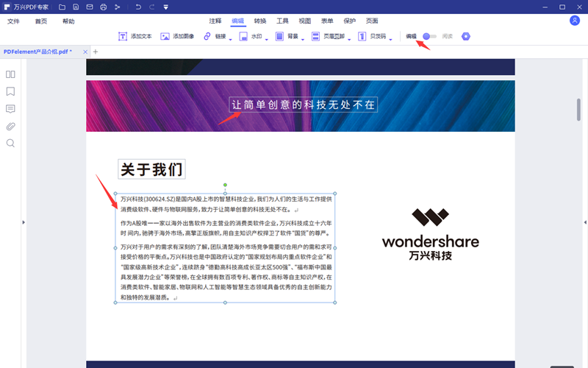Open the bookmarks panel in sidebar
The height and width of the screenshot is (368, 588).
(x=10, y=92)
